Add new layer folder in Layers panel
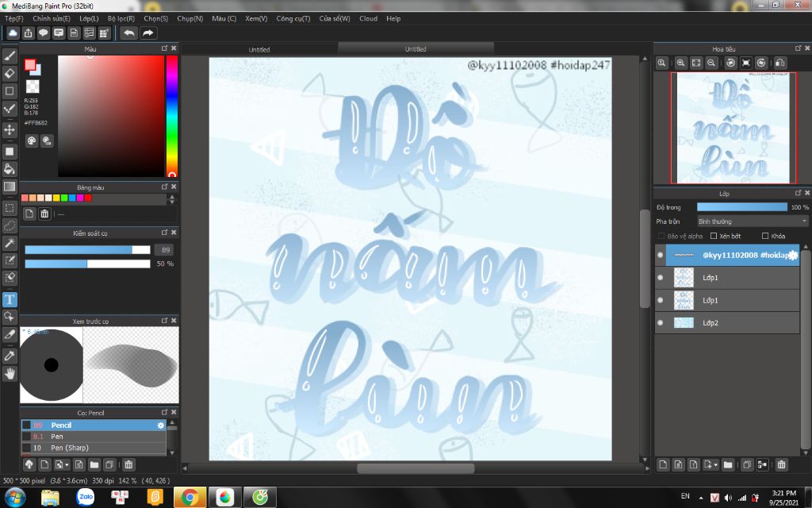The width and height of the screenshot is (812, 508). [x=728, y=464]
